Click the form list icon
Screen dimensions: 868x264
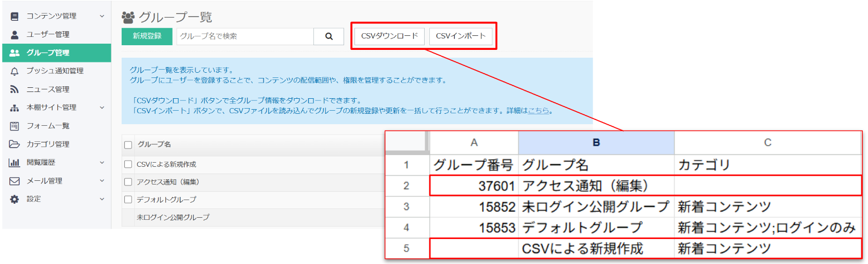pyautogui.click(x=15, y=126)
